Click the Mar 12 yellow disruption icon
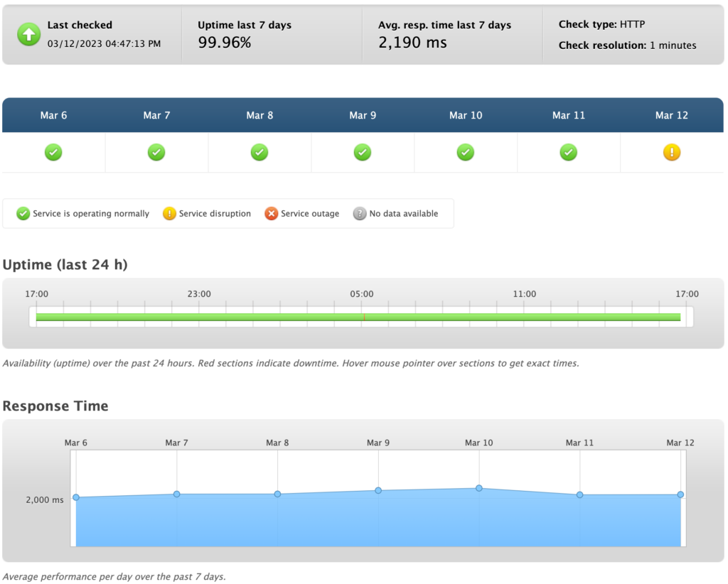Image resolution: width=728 pixels, height=584 pixels. pyautogui.click(x=672, y=152)
